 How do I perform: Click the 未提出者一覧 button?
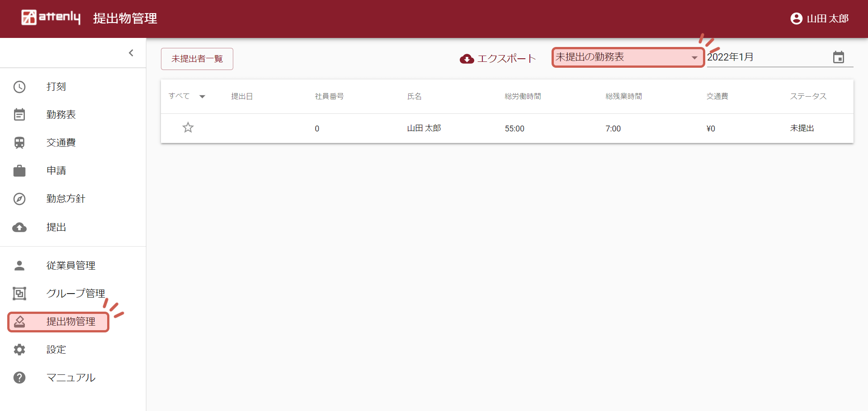[x=197, y=59]
